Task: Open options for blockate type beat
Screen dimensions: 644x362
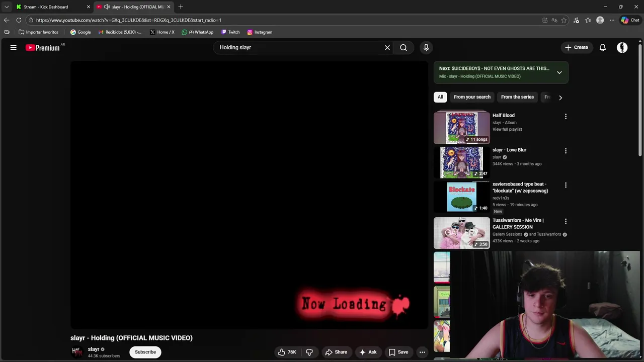Action: tap(566, 185)
